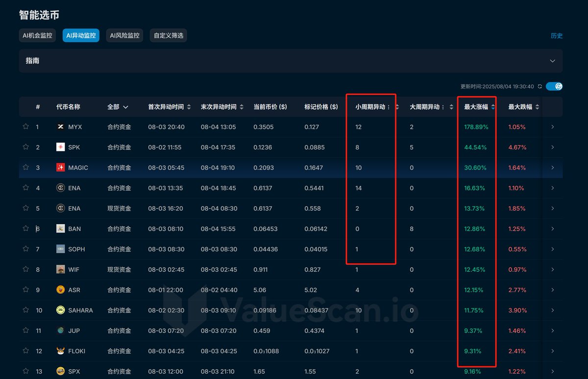
Task: Star the MYX row as favorite
Action: coord(25,126)
